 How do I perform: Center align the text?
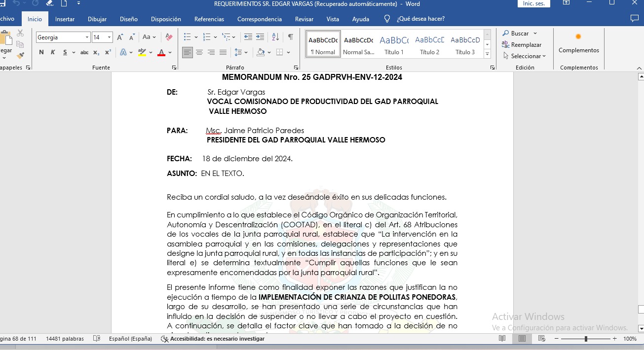click(x=199, y=52)
